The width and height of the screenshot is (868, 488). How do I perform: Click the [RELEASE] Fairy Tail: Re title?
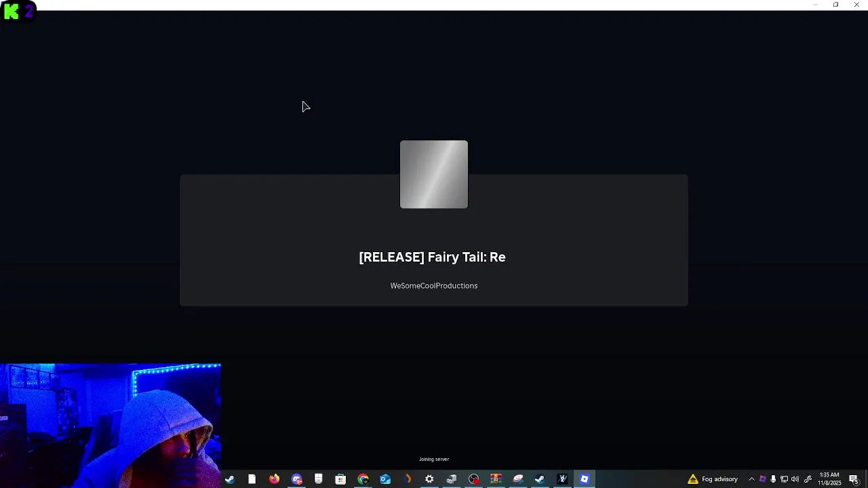[432, 257]
